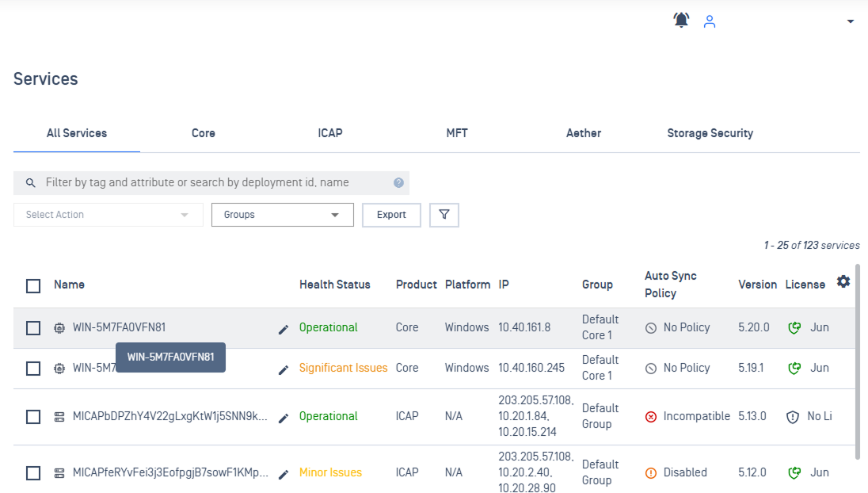Click ICAP server icon of MICAPfeRYvFei3j3
The image size is (868, 493).
(x=59, y=473)
